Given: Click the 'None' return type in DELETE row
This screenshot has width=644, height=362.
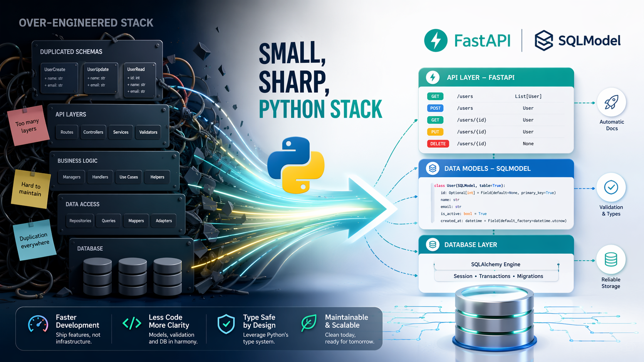Looking at the screenshot, I should pyautogui.click(x=528, y=144).
